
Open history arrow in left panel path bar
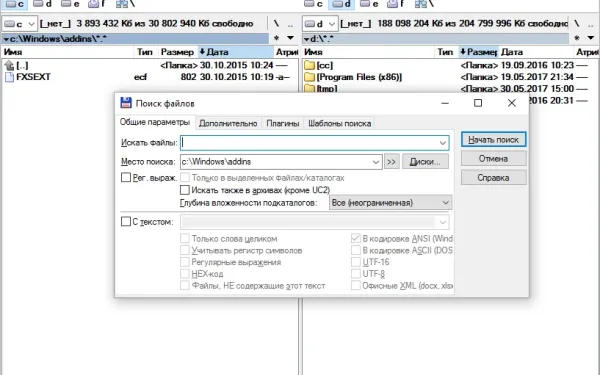[x=290, y=38]
